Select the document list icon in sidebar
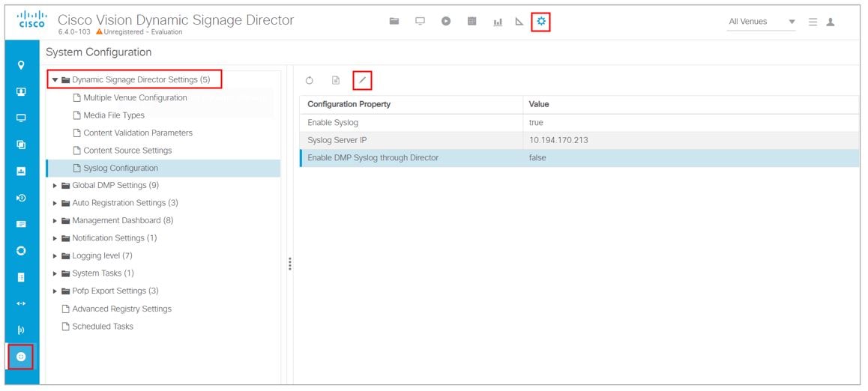This screenshot has height=391, width=868. tap(22, 277)
